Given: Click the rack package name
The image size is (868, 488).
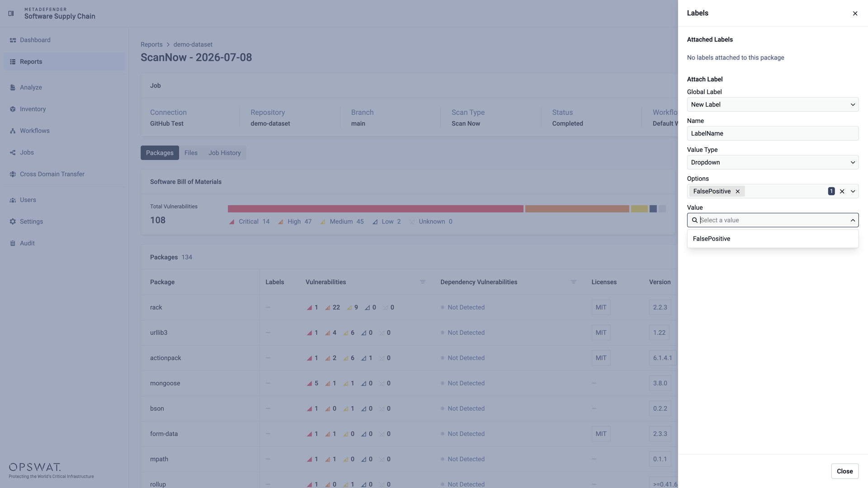Looking at the screenshot, I should (156, 308).
